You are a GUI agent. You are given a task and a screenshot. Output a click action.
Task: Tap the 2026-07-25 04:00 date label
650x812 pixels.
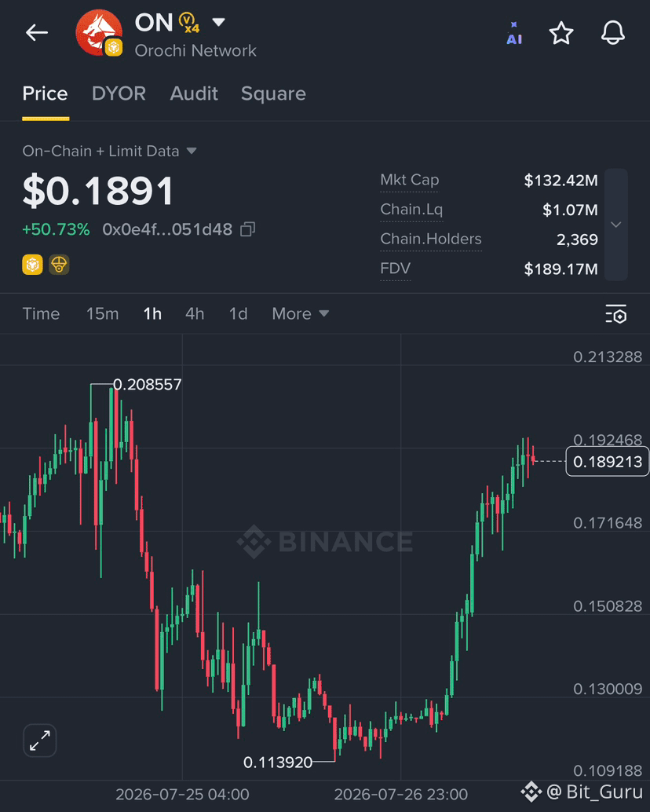182,794
